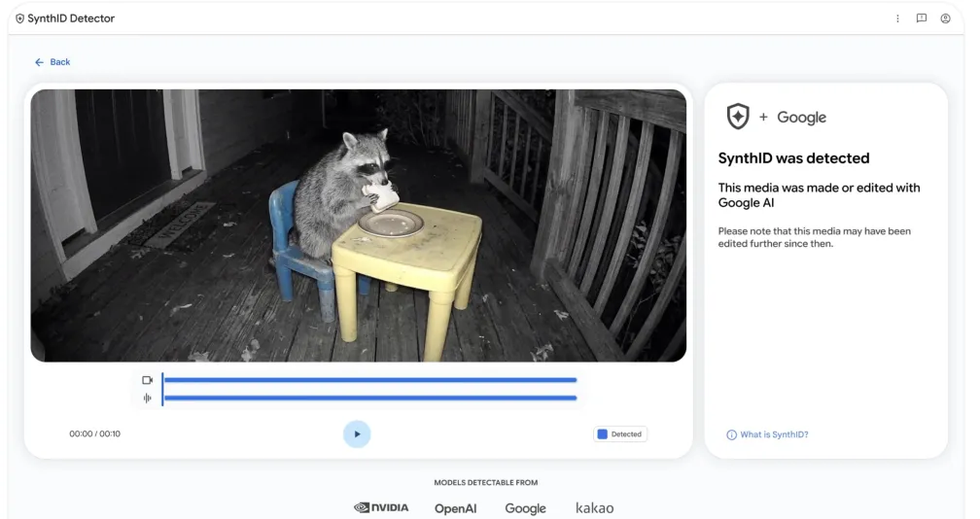Click the 'Please note that this media' note
Viewport: 980px width, 519px height.
tap(815, 237)
